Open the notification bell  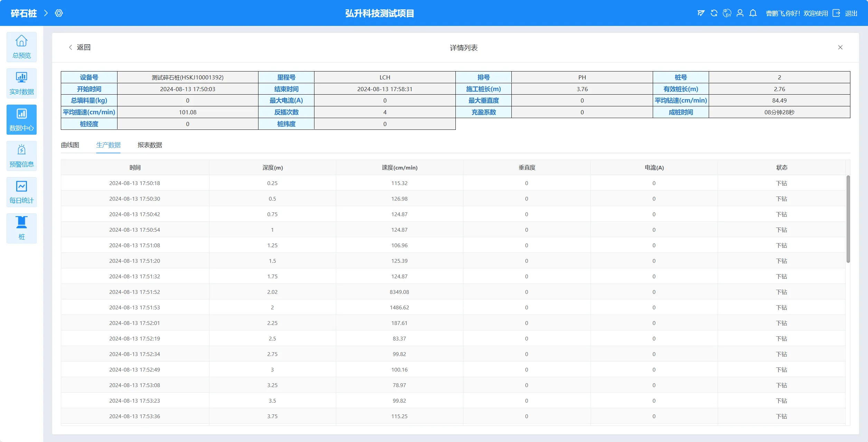(x=753, y=13)
